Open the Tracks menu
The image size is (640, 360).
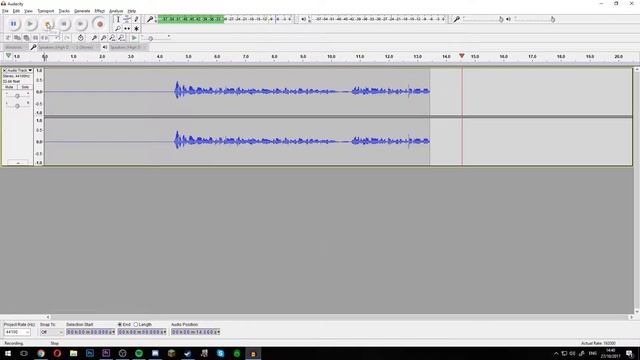pyautogui.click(x=64, y=11)
